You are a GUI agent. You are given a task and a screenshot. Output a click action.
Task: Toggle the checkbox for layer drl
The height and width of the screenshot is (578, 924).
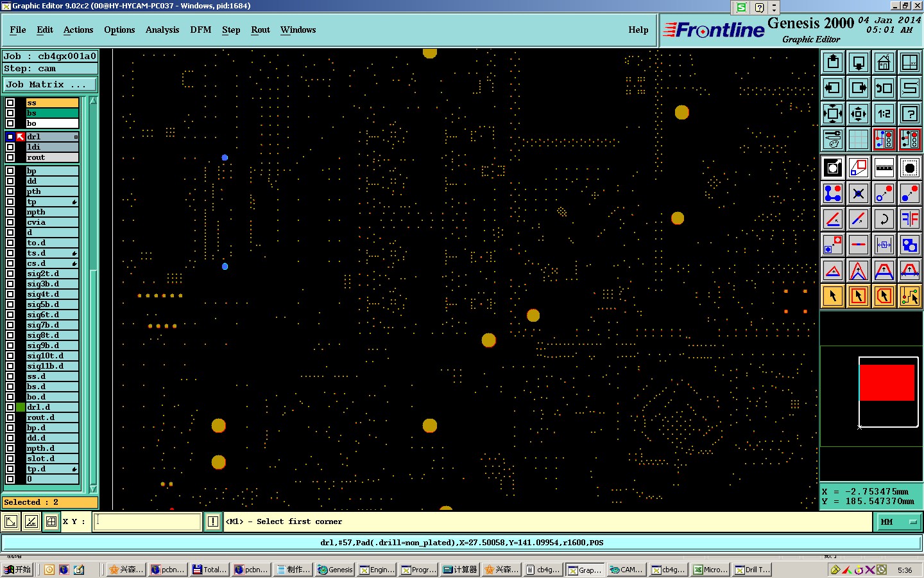pos(10,137)
